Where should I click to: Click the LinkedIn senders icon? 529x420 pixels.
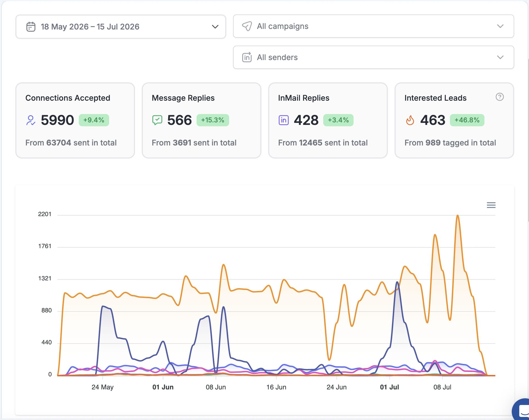247,57
